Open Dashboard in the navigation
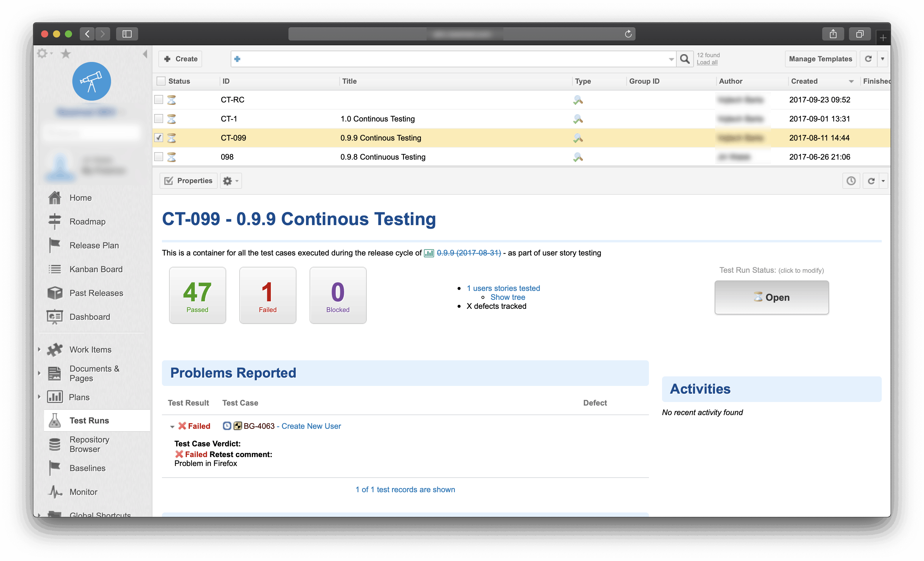The height and width of the screenshot is (561, 924). pos(90,317)
